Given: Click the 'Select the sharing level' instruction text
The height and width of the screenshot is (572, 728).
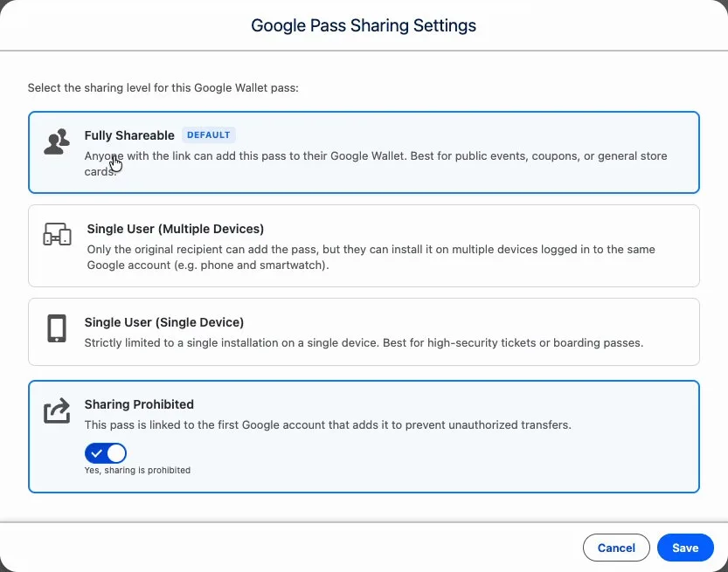Looking at the screenshot, I should [x=163, y=87].
